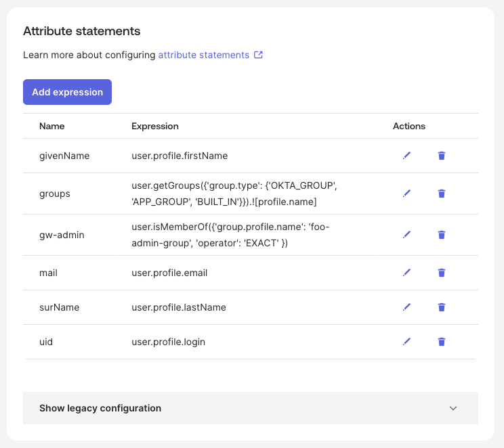Open editor for surName attribute

tap(406, 307)
